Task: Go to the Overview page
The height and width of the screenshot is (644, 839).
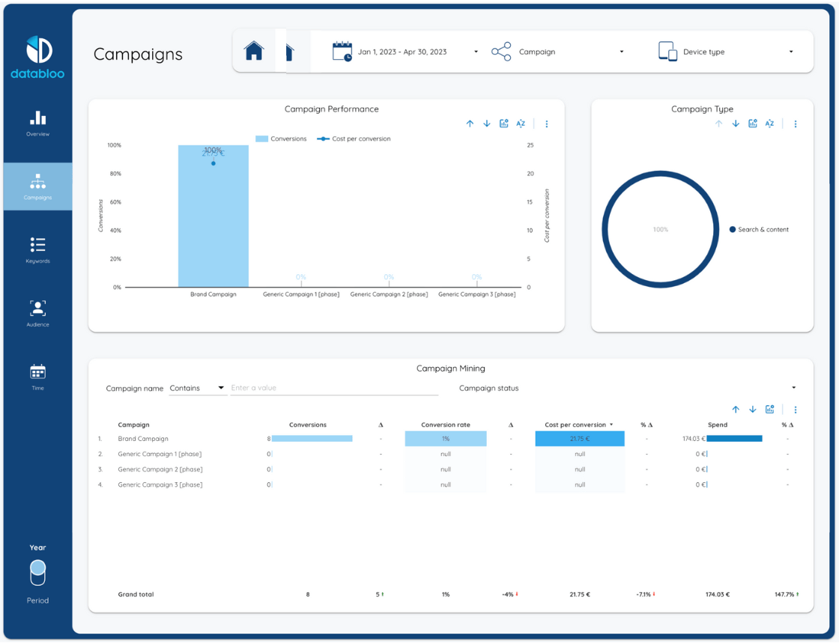Action: 37,124
